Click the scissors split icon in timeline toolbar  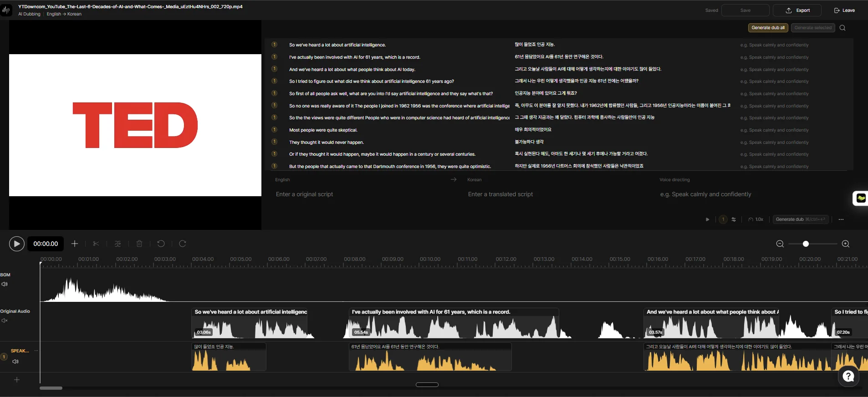[96, 244]
